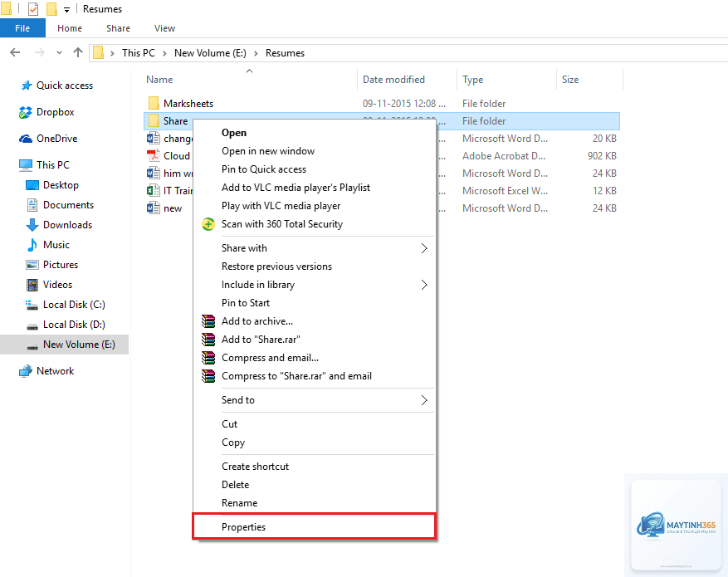Click the PDF icon beside Cloud file

(154, 156)
